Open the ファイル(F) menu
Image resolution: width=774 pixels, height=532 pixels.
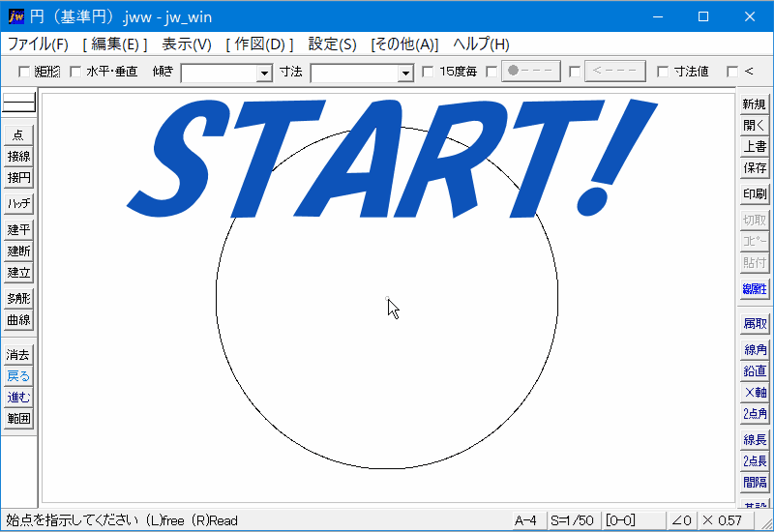tap(38, 44)
